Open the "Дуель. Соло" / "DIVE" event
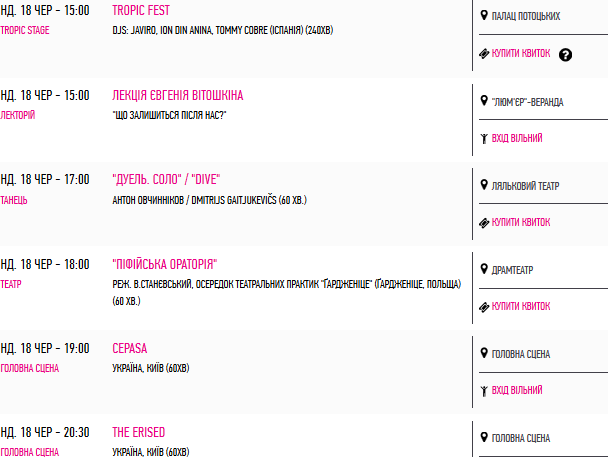Viewport: 608px width, 457px height. coord(166,179)
